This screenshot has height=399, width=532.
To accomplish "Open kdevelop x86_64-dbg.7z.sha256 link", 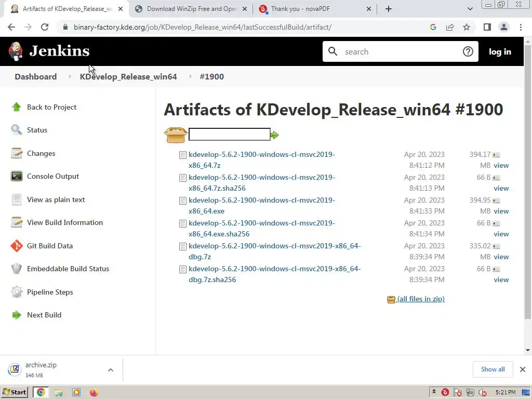I will (274, 274).
